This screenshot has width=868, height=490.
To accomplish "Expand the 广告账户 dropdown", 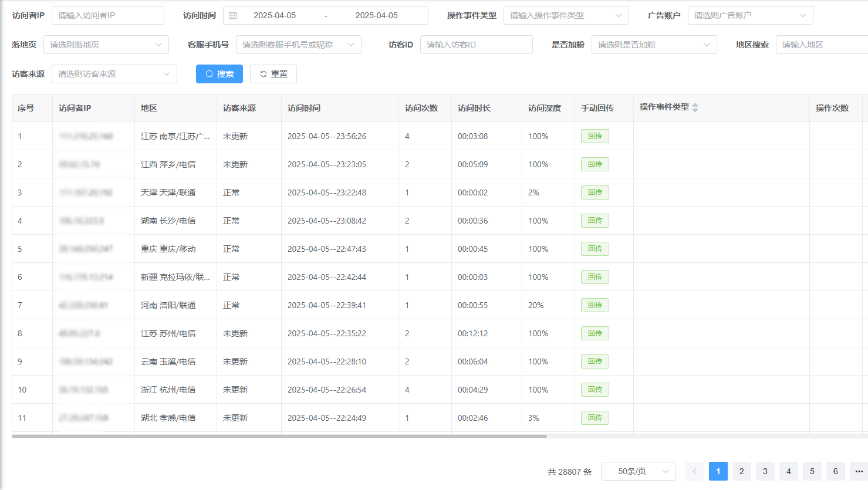I will click(749, 15).
